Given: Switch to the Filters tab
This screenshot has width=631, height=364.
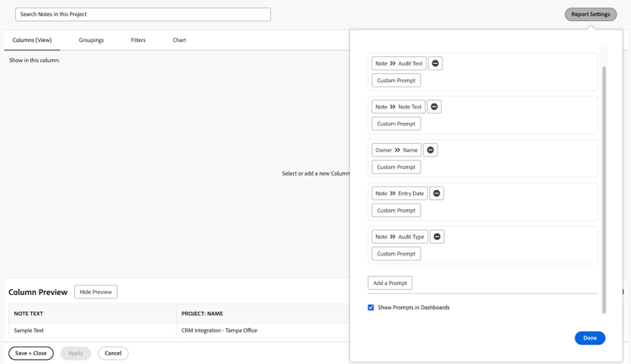Looking at the screenshot, I should [138, 40].
